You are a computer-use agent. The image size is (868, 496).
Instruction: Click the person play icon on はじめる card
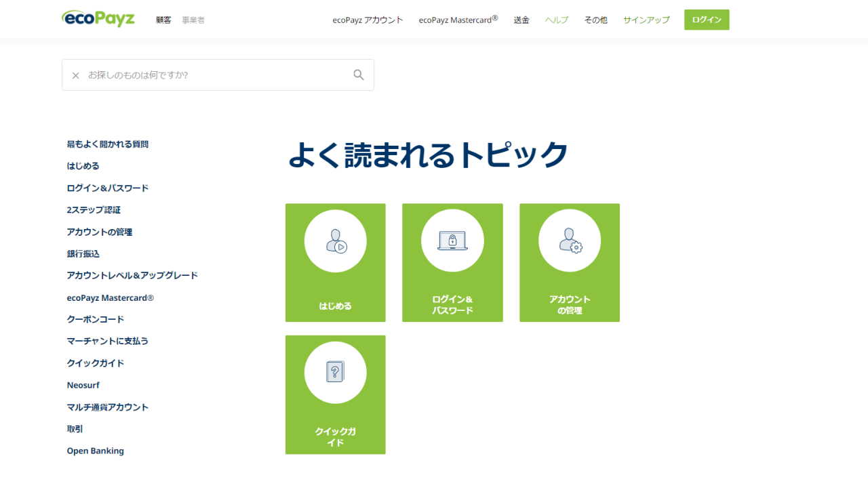click(335, 241)
